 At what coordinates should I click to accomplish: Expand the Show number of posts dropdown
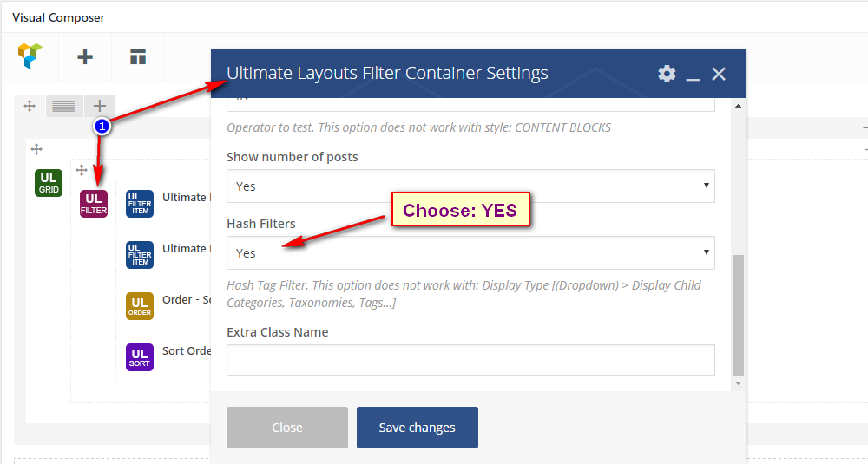pyautogui.click(x=470, y=186)
